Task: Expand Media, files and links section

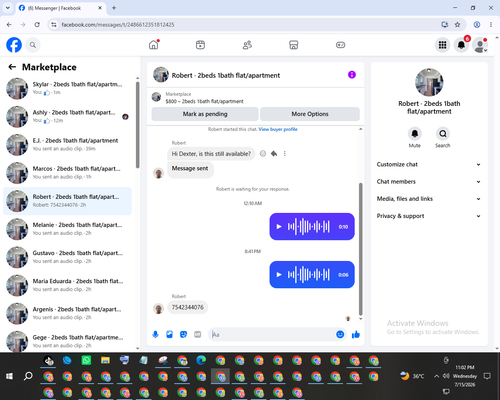Action: tap(429, 199)
